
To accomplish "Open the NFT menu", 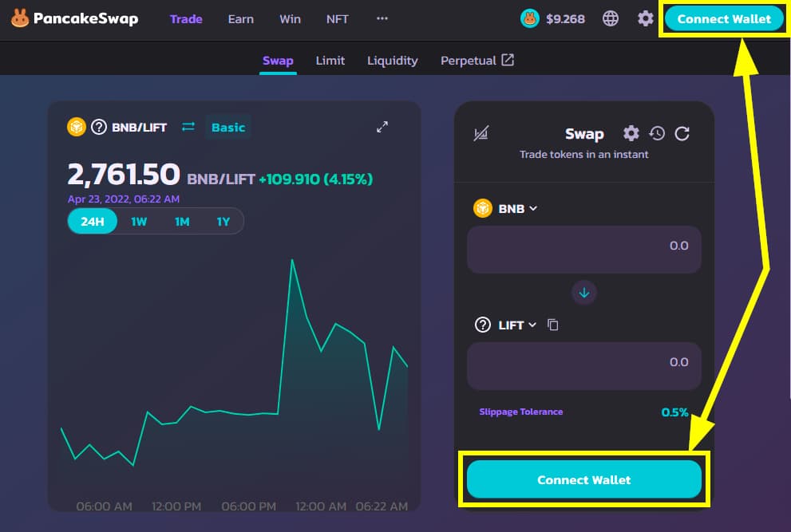I will [337, 19].
